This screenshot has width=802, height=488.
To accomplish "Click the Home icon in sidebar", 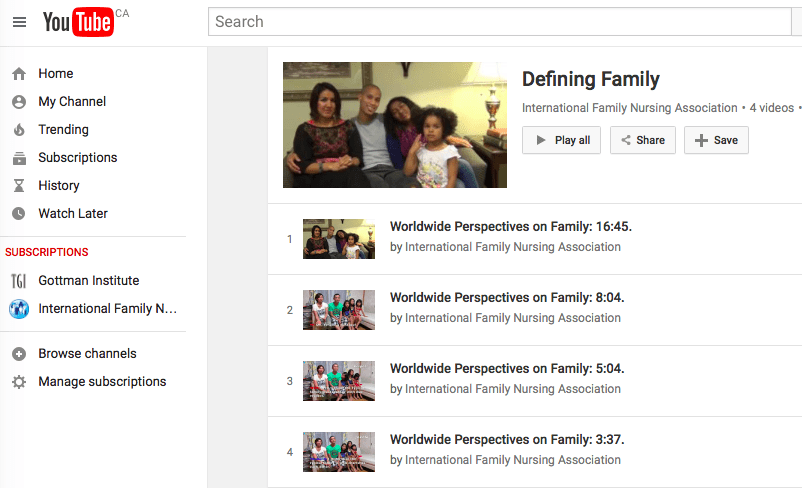I will (19, 74).
